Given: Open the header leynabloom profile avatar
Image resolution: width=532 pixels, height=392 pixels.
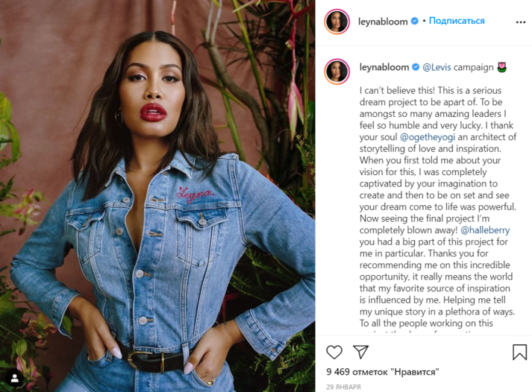Looking at the screenshot, I should point(337,22).
